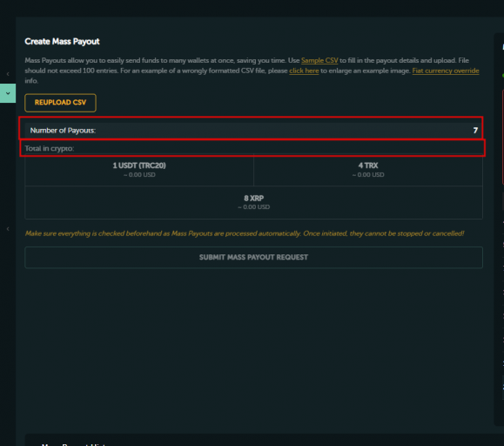Click the USD estimate under USDT (TRC20)

click(x=139, y=174)
